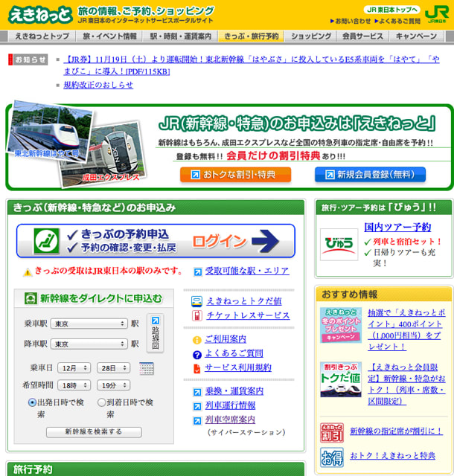The width and height of the screenshot is (454, 476).
Task: Open the 19分 minute dropdown
Action: [113, 385]
